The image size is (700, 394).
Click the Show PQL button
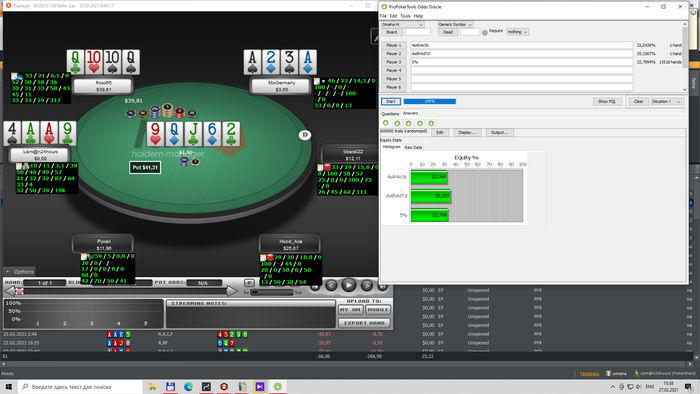(x=607, y=102)
